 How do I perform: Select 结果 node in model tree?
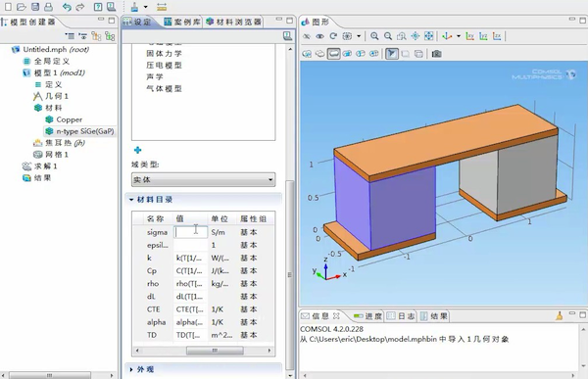click(x=37, y=177)
